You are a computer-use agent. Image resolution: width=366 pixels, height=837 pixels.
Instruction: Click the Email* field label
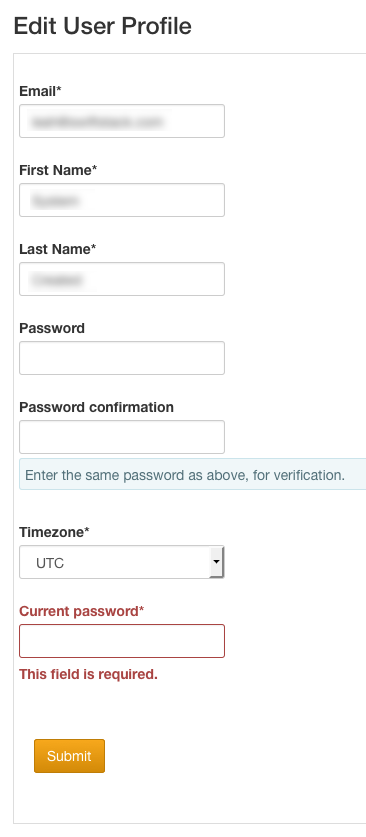41,91
